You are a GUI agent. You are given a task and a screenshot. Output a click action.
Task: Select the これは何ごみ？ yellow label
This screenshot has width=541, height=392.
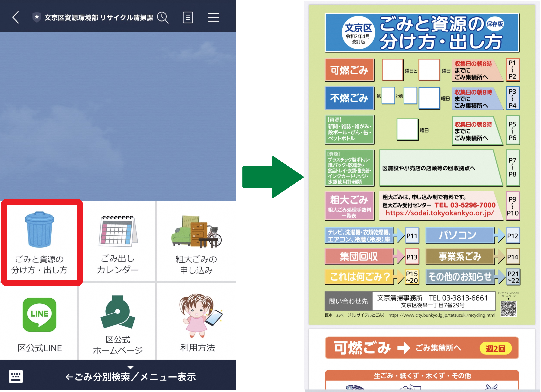coord(360,277)
